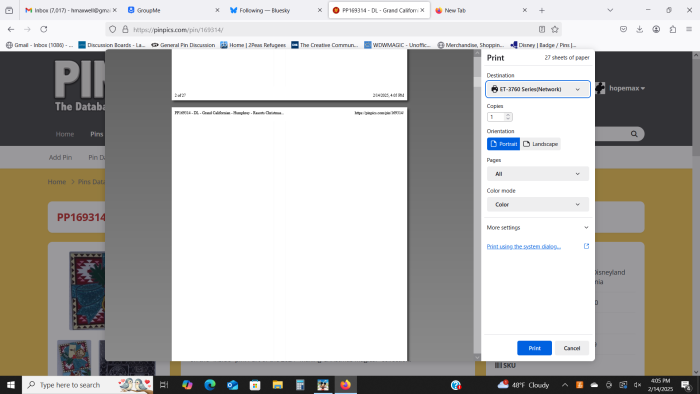Open the Disney Badge / Pins bookmark

tap(543, 45)
